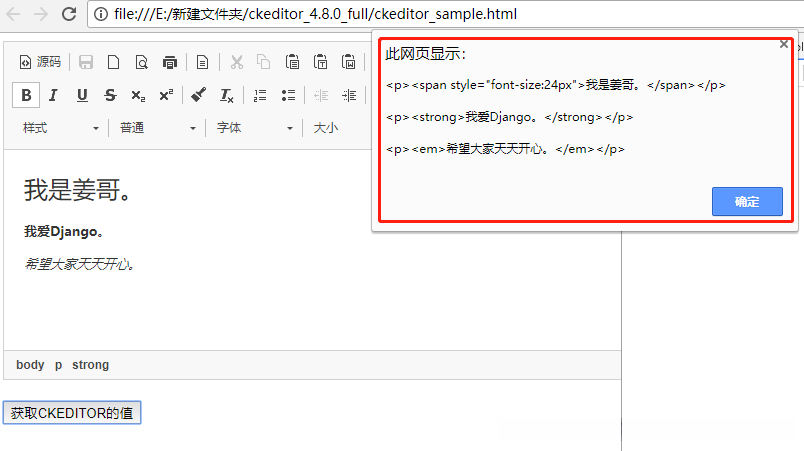Click Paste from Word icon

349,62
